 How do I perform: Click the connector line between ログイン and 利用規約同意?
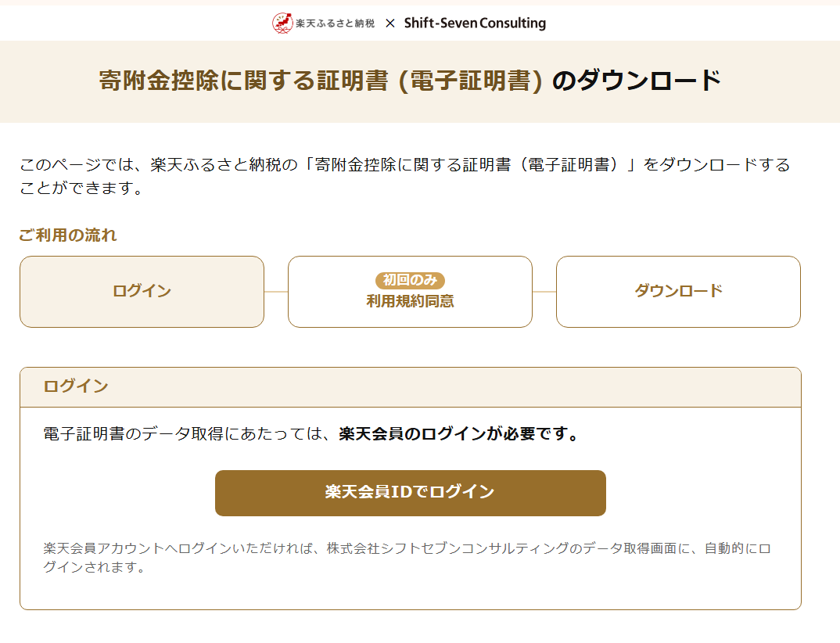pos(276,292)
